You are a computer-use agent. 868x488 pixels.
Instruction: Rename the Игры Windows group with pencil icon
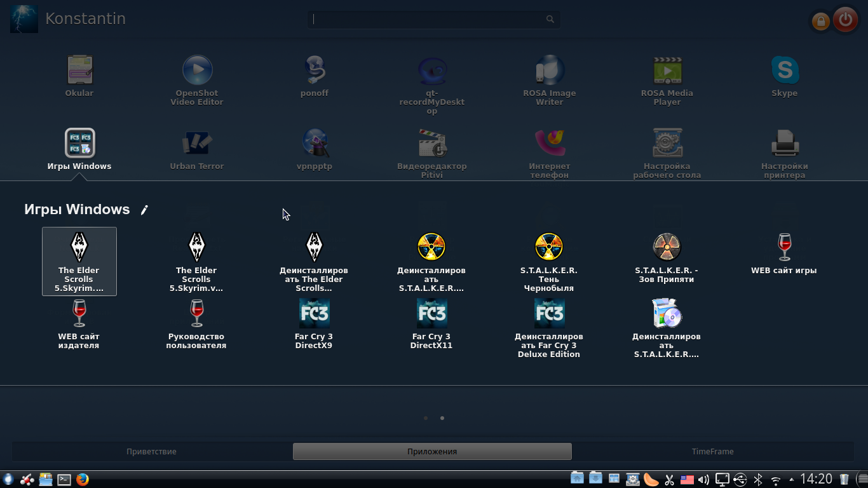(144, 210)
